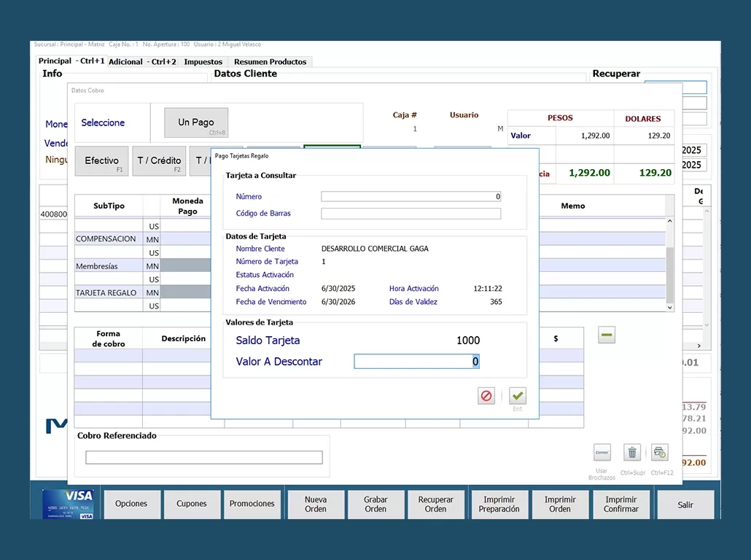This screenshot has width=751, height=560.
Task: Select the Adicional tab
Action: 142,62
